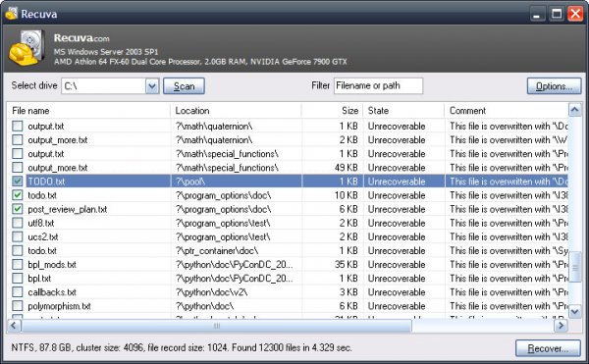Click the Recuva title bar icon

coord(11,14)
